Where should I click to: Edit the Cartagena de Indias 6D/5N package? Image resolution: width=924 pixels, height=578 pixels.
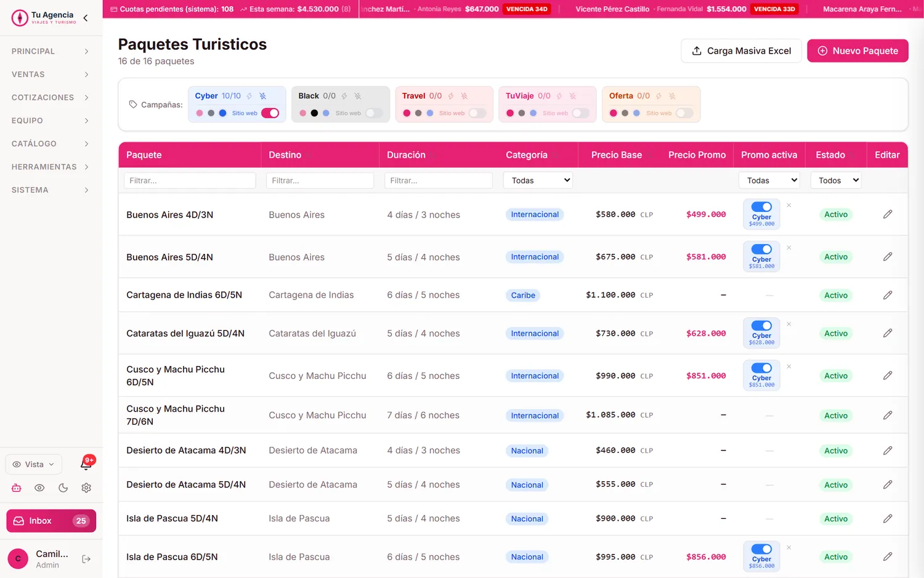pyautogui.click(x=888, y=295)
